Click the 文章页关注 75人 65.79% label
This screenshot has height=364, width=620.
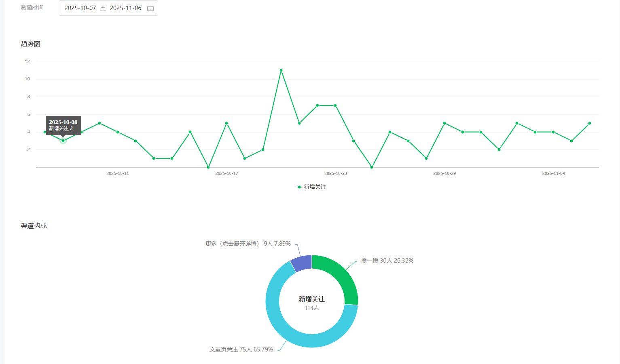(x=241, y=349)
